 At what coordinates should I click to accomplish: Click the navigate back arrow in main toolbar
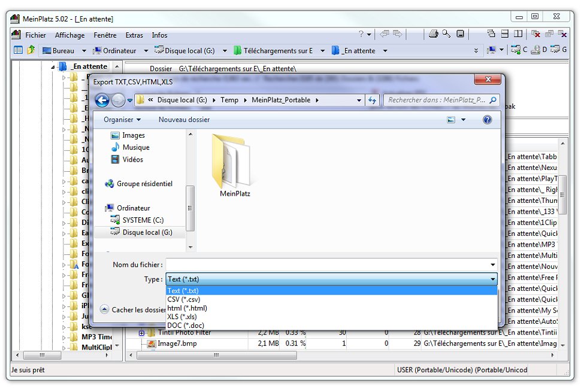[x=384, y=34]
